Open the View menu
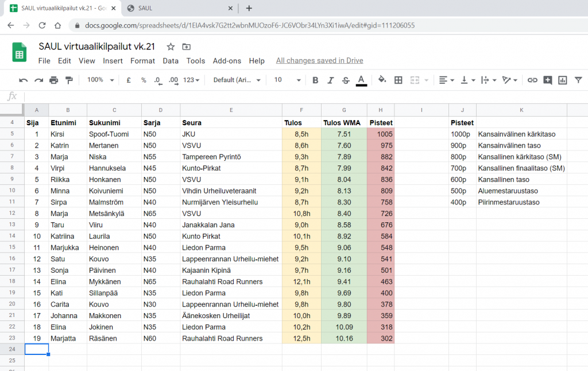The image size is (588, 371). pyautogui.click(x=87, y=61)
